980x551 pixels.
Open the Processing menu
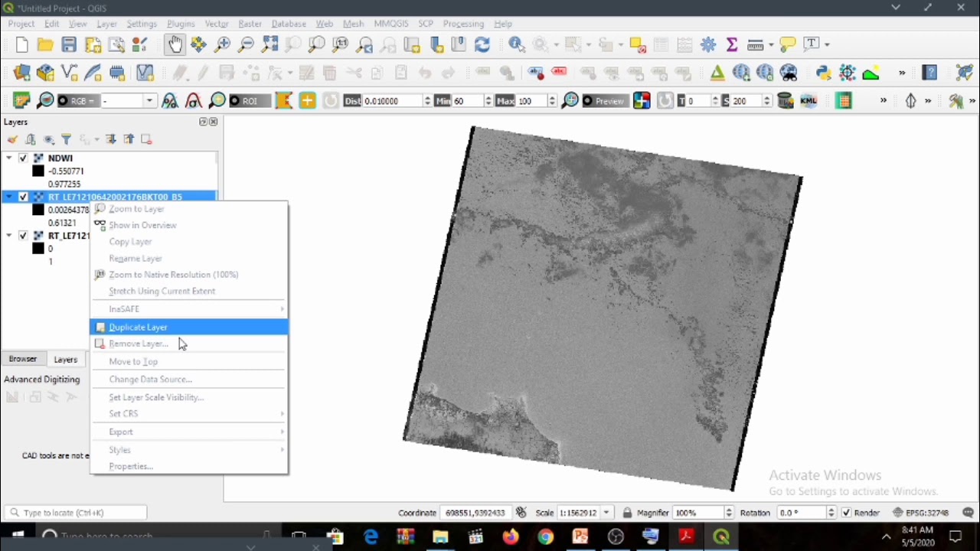click(x=463, y=24)
